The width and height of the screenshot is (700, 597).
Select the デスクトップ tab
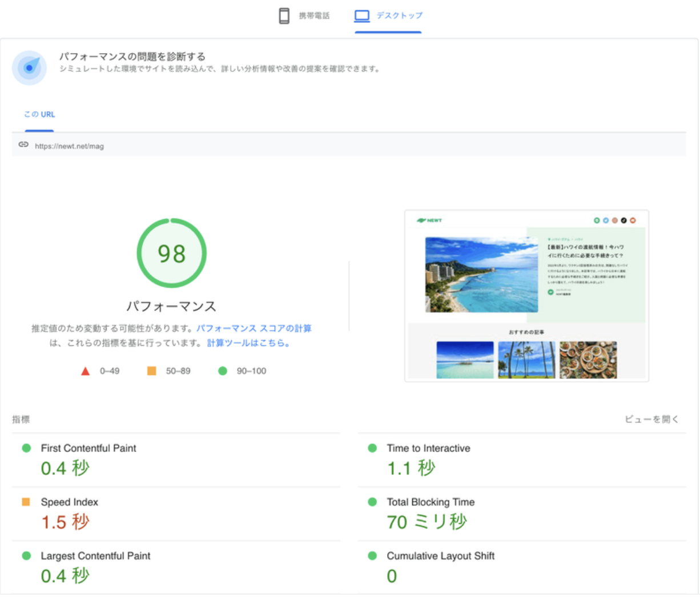tap(399, 16)
